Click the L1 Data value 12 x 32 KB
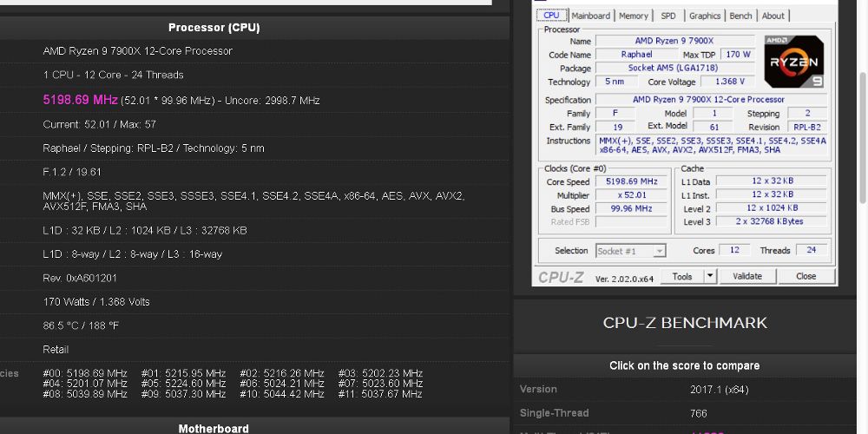868x434 pixels. [x=772, y=181]
